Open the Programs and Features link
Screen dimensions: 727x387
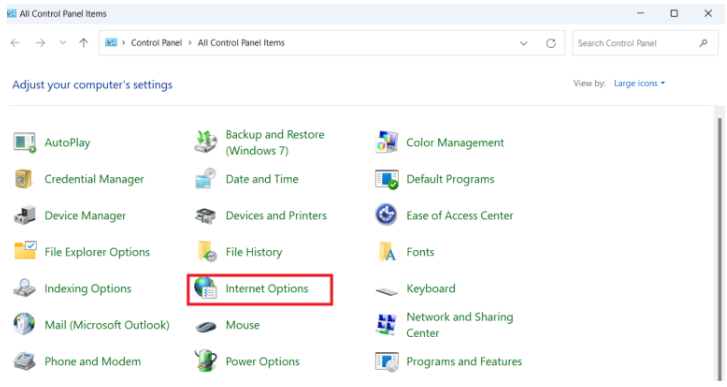(x=464, y=362)
